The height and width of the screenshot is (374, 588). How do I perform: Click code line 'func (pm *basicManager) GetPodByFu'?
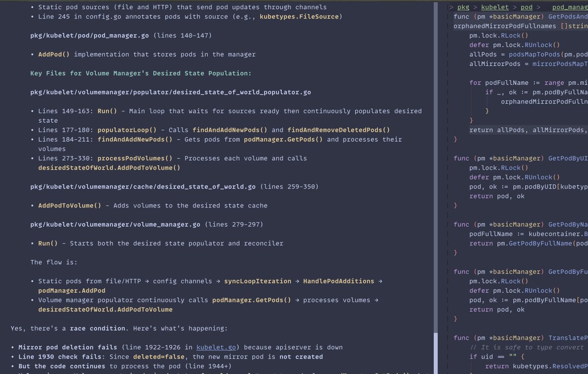click(521, 272)
